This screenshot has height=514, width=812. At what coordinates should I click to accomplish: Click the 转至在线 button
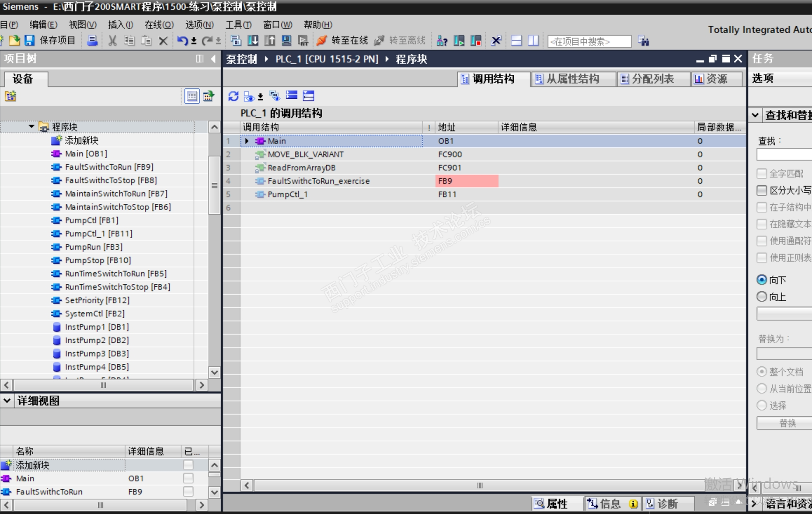343,41
